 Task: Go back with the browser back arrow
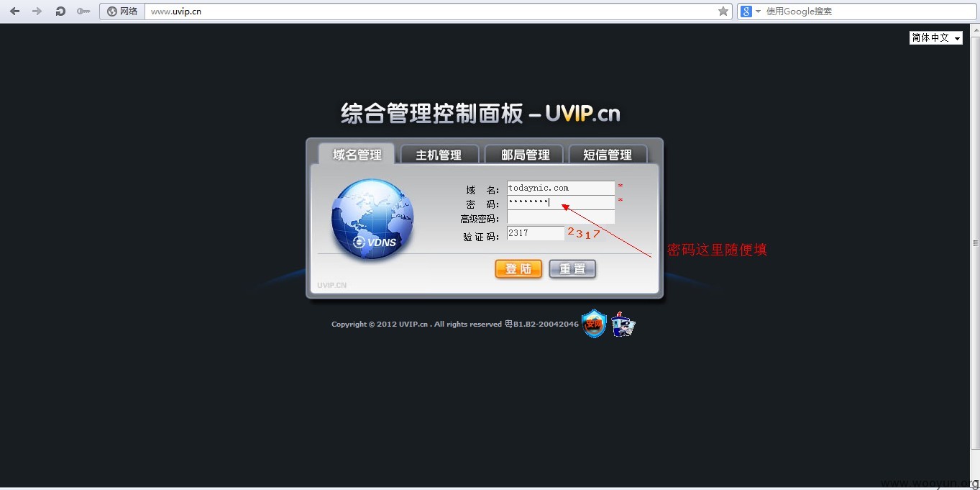pyautogui.click(x=14, y=11)
